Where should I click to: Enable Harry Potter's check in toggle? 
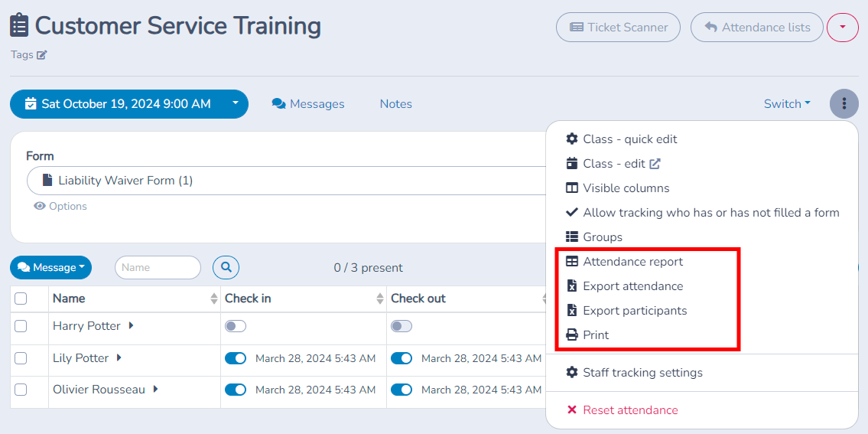236,327
